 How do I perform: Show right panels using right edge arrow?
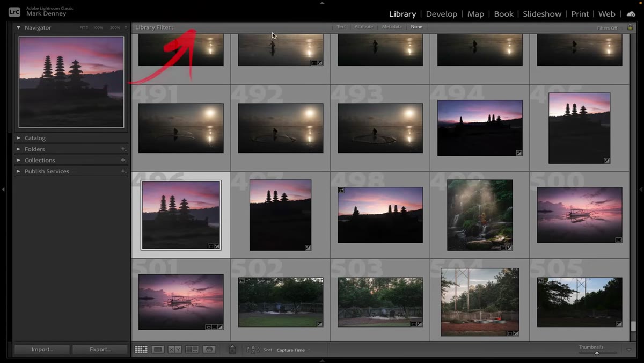[x=641, y=190]
